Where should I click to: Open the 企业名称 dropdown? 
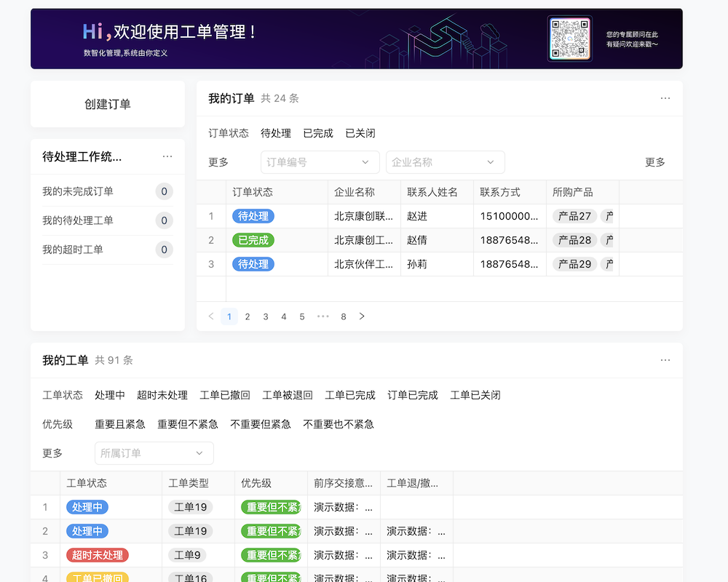pyautogui.click(x=445, y=162)
